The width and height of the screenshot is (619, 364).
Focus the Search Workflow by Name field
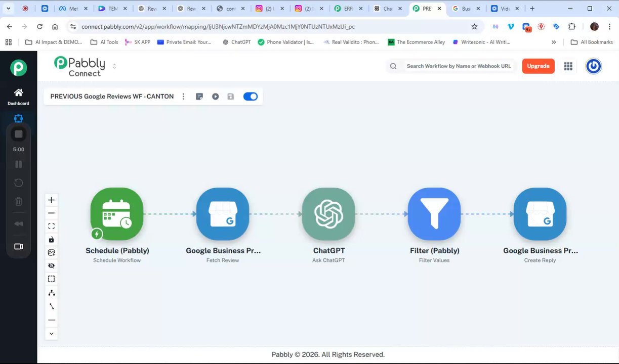point(459,66)
